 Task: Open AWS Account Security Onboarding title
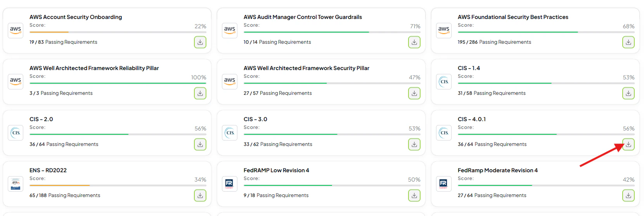tap(76, 17)
